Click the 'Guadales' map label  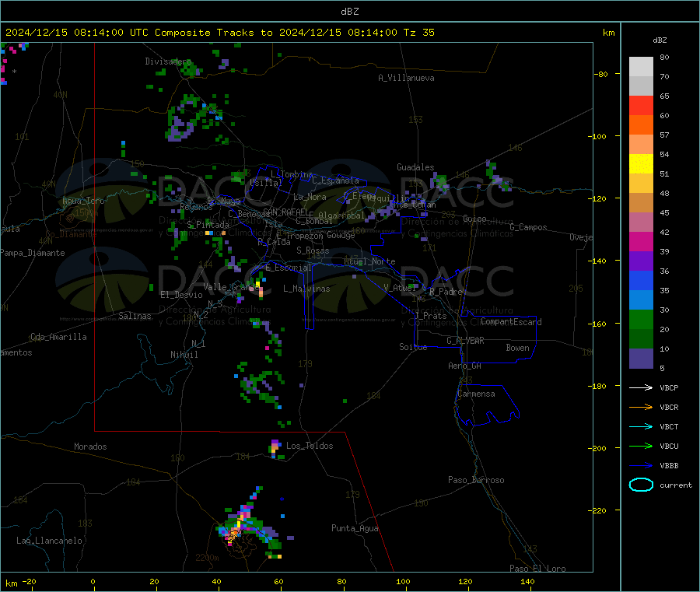point(415,167)
